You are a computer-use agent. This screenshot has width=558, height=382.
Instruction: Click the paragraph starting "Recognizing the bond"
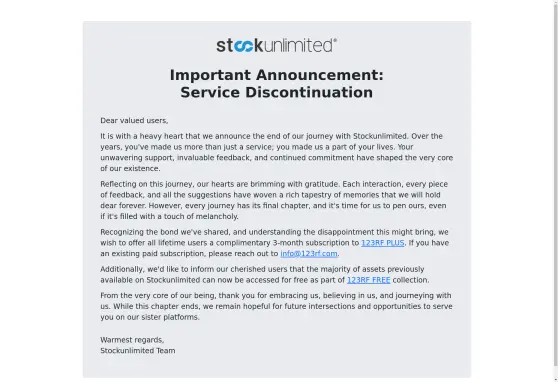274,243
